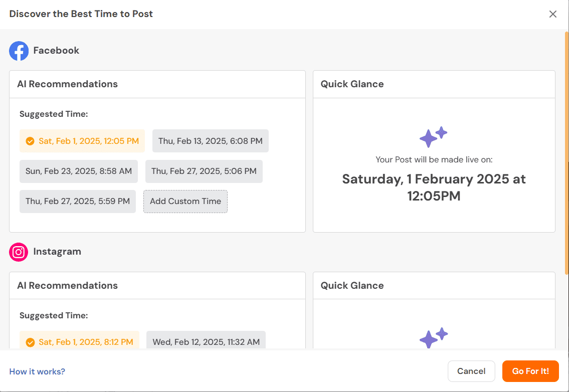Click the sparkle icon in Facebook Quick Glance
569x392 pixels.
point(433,137)
